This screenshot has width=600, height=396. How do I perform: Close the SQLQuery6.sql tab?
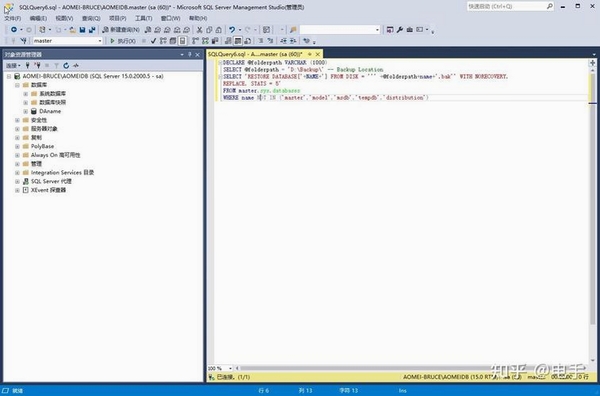coord(318,54)
